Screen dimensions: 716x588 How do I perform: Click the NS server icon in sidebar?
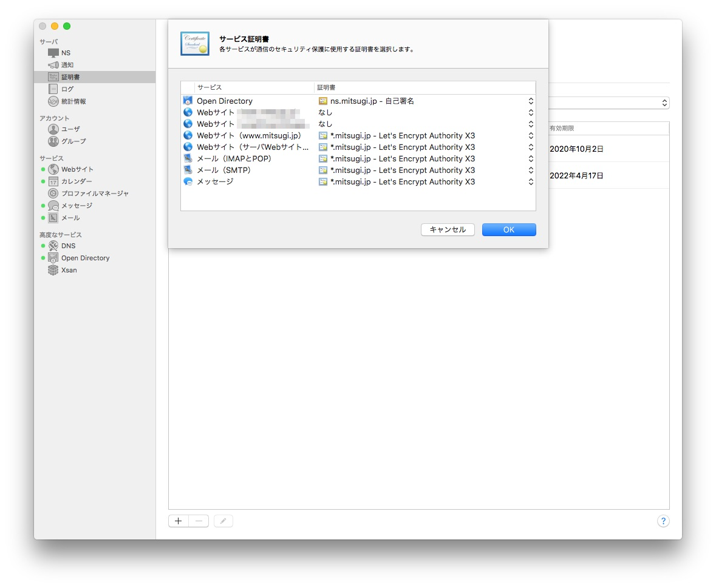pyautogui.click(x=53, y=53)
